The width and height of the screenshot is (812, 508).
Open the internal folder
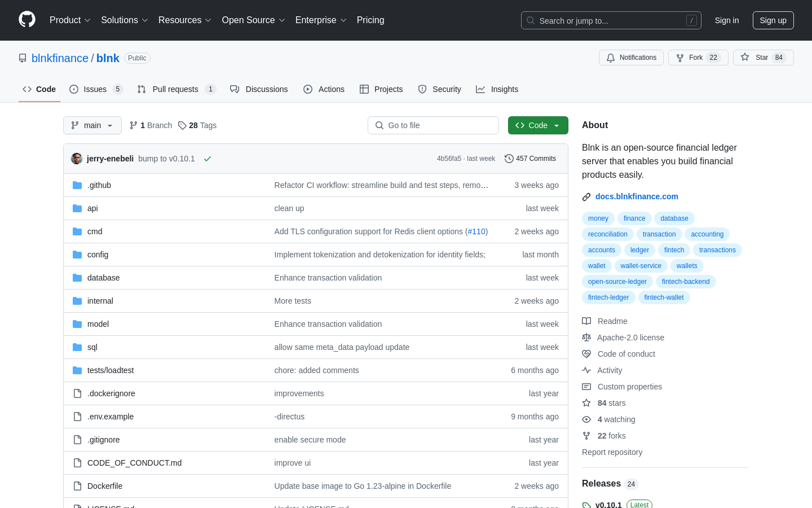click(x=100, y=301)
